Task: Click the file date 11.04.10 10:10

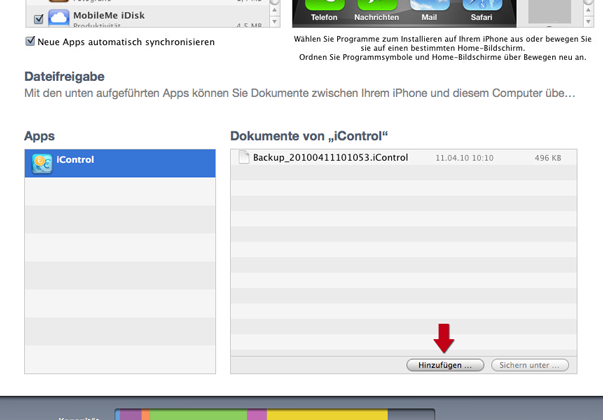Action: tap(464, 158)
